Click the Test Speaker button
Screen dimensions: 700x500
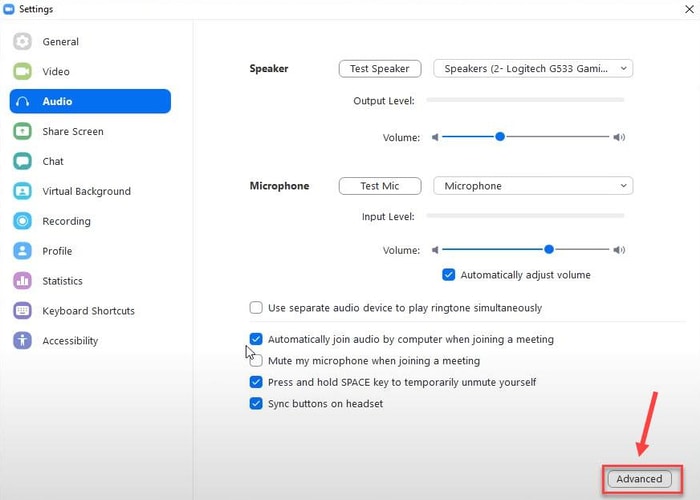[x=380, y=68]
